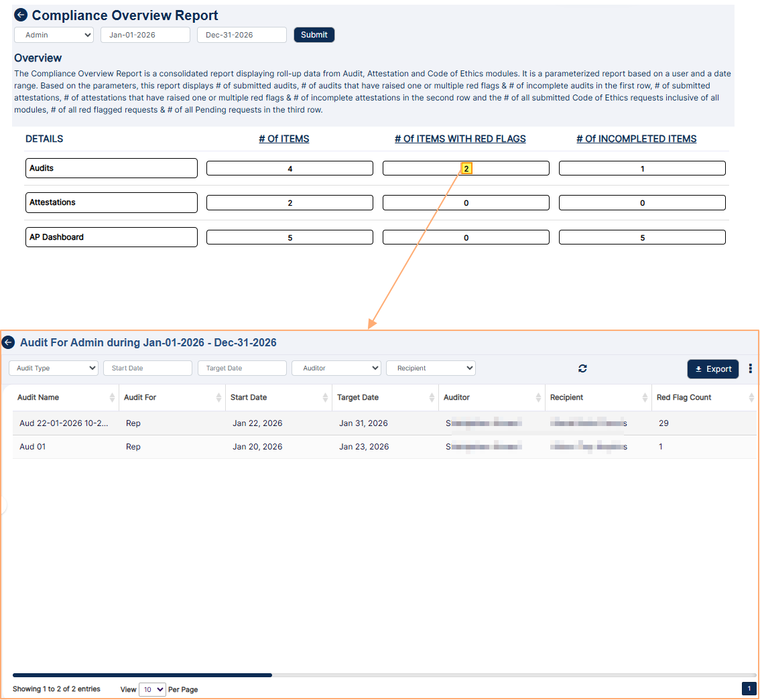This screenshot has width=760, height=700.
Task: Click the Export button
Action: (x=712, y=369)
